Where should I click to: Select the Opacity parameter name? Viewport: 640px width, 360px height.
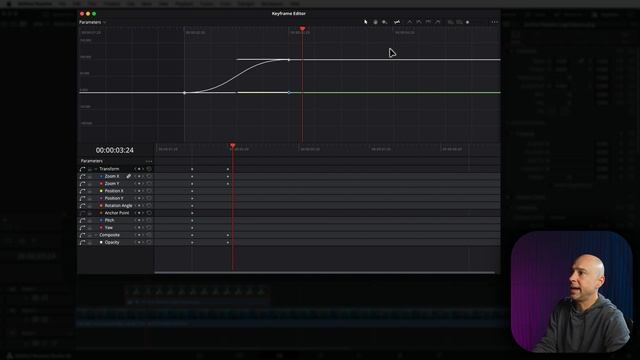click(x=112, y=242)
